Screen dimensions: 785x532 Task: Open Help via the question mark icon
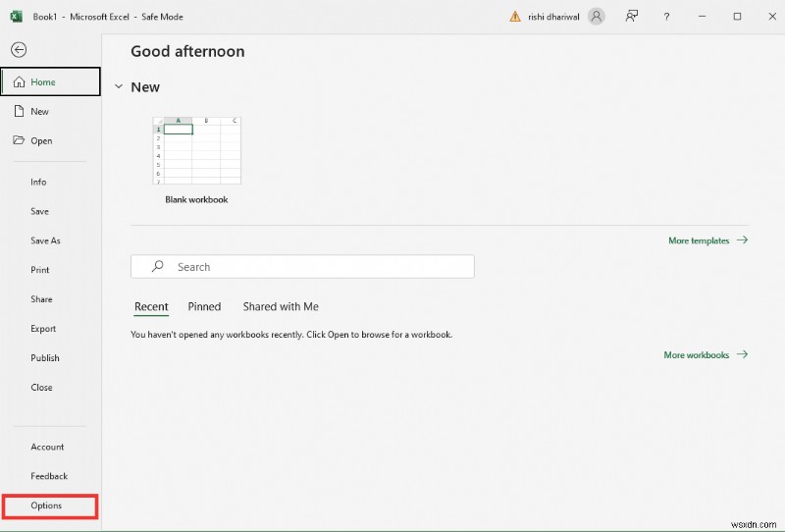click(x=666, y=17)
